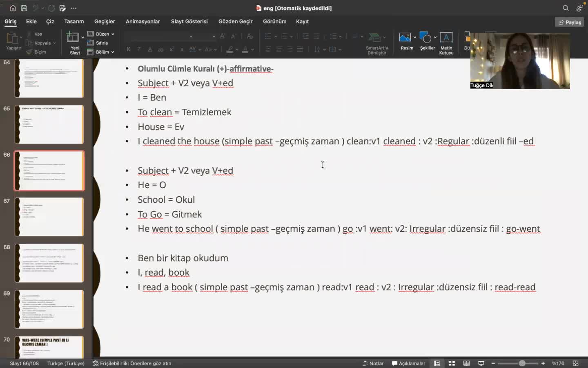The image size is (588, 368).
Task: Toggle italic T formatting
Action: (139, 49)
